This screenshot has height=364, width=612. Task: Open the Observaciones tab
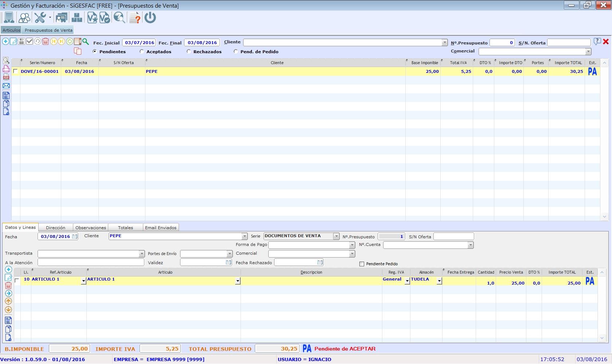[x=91, y=227]
